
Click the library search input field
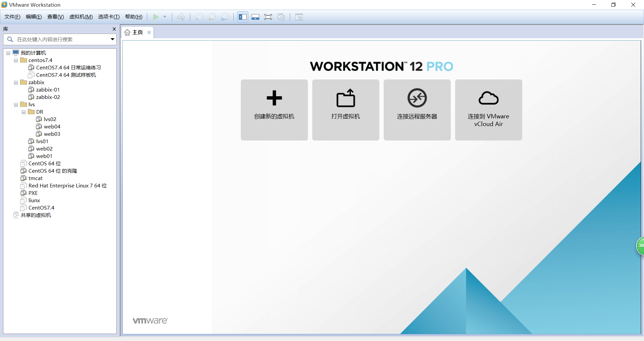pos(60,39)
